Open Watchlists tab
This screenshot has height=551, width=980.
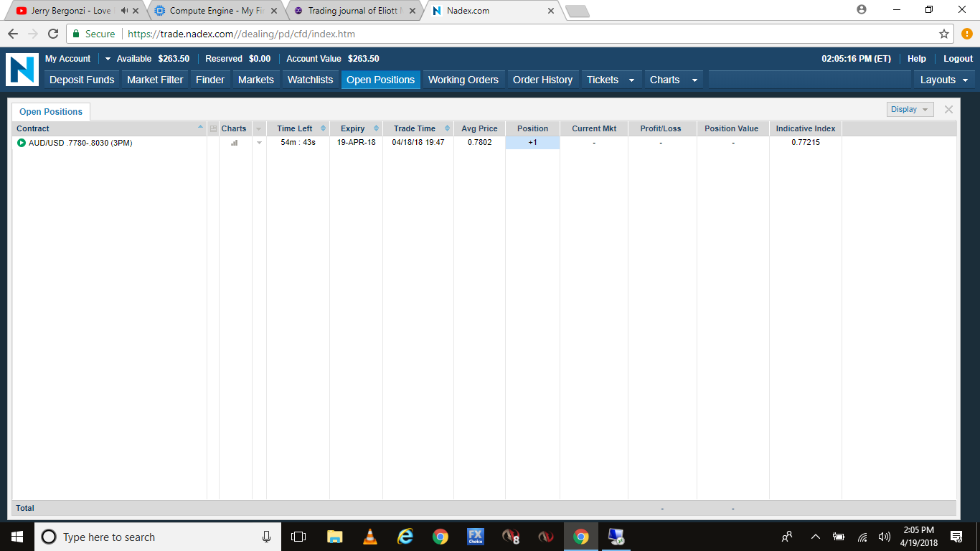point(310,80)
